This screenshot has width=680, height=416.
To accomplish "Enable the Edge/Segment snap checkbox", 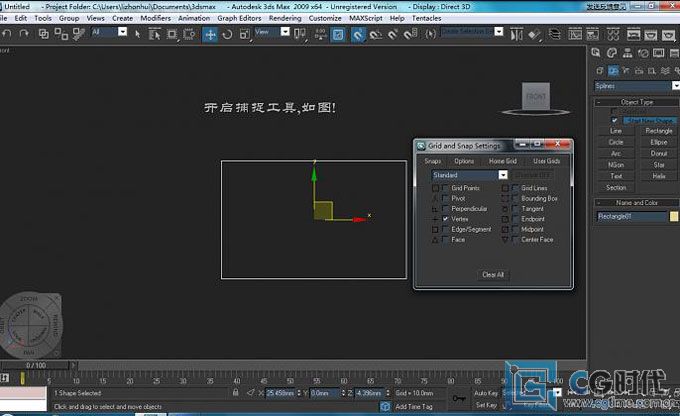I will point(445,229).
